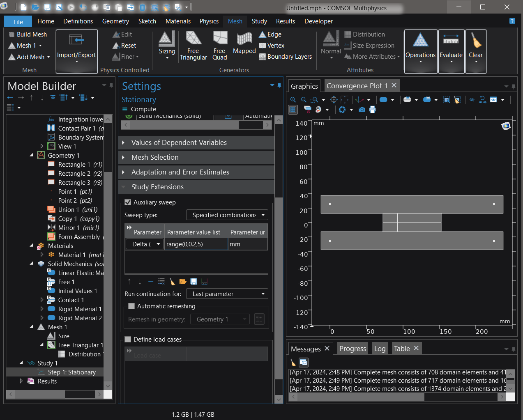Switch to the Convergence Plot 1 tab
The height and width of the screenshot is (420, 523).
point(357,86)
